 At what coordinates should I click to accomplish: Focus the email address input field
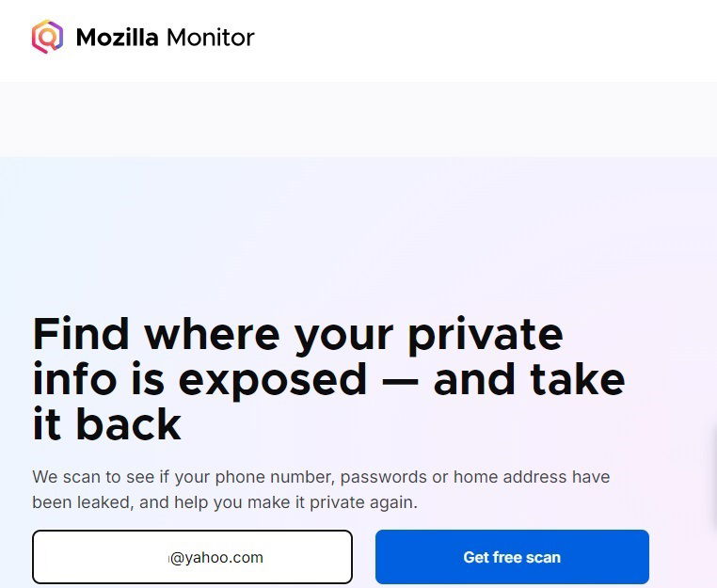tap(192, 557)
